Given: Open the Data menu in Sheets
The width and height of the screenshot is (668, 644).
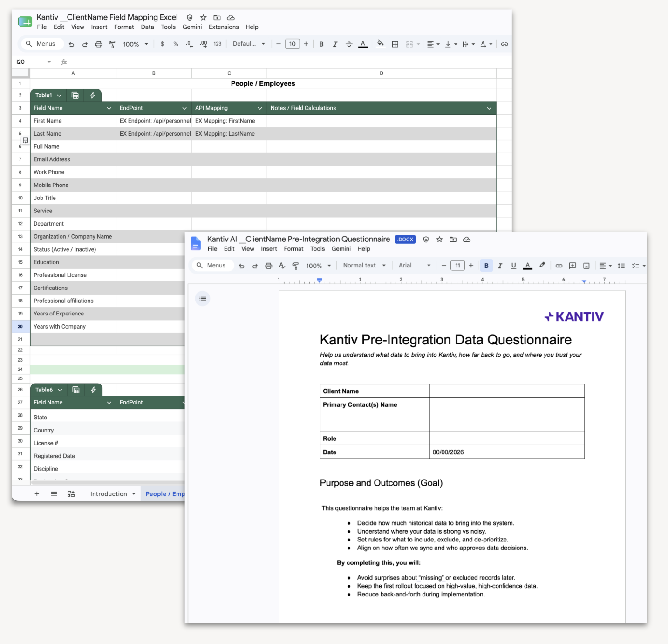Looking at the screenshot, I should pyautogui.click(x=147, y=27).
